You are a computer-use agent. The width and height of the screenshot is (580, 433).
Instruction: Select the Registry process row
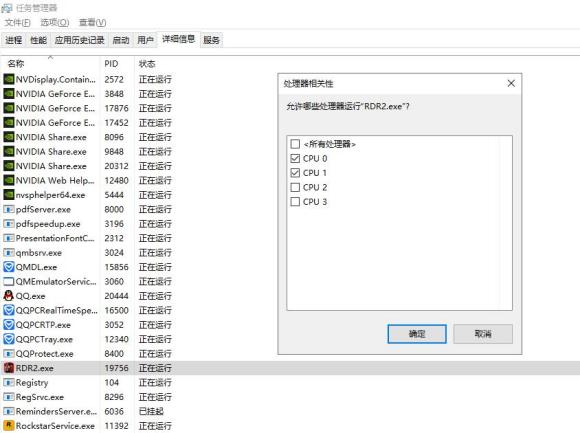click(290, 382)
